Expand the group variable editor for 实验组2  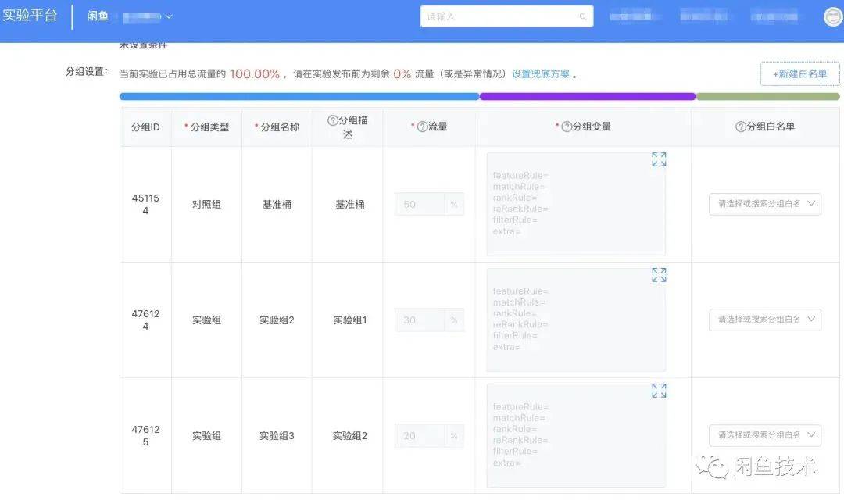659,275
